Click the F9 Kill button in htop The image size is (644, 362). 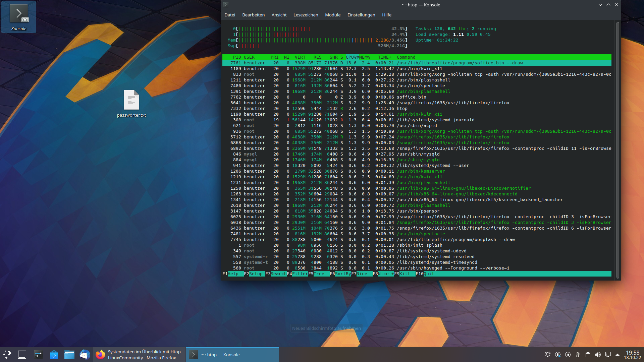(405, 274)
